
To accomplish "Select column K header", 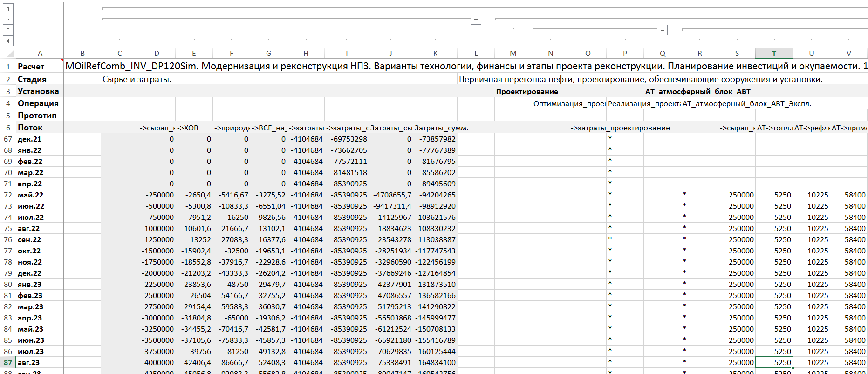I will pos(435,54).
